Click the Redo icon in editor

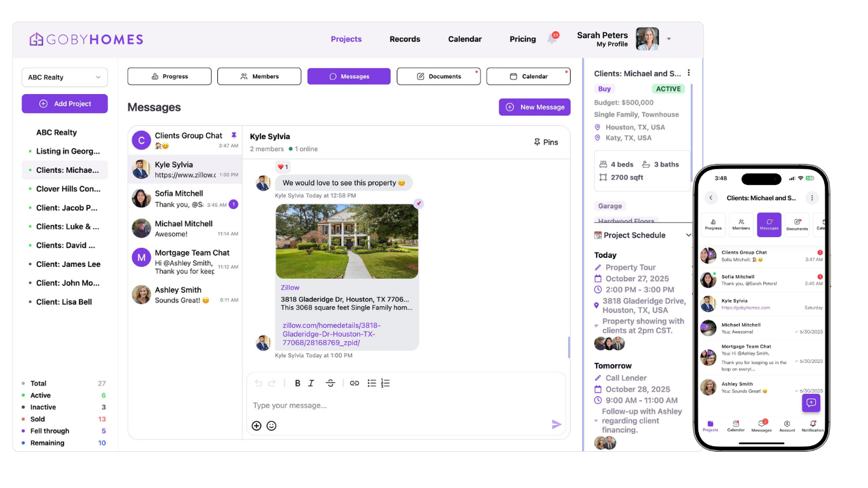[272, 383]
